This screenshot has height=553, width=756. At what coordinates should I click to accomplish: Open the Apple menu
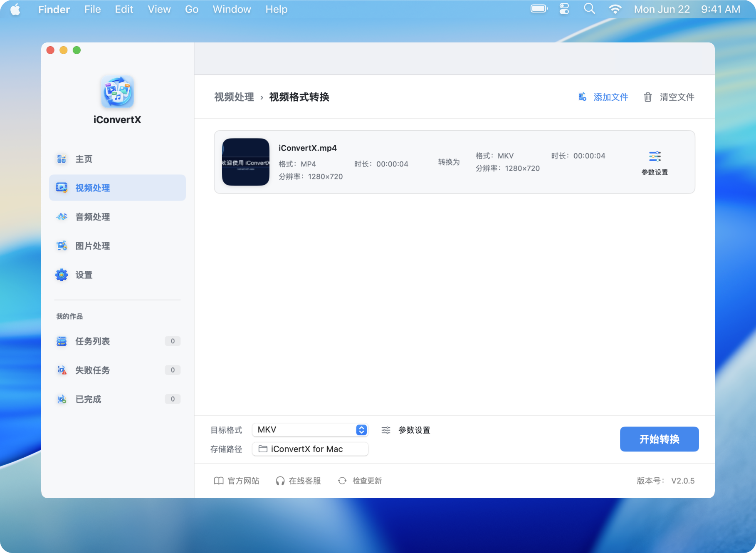pyautogui.click(x=15, y=9)
